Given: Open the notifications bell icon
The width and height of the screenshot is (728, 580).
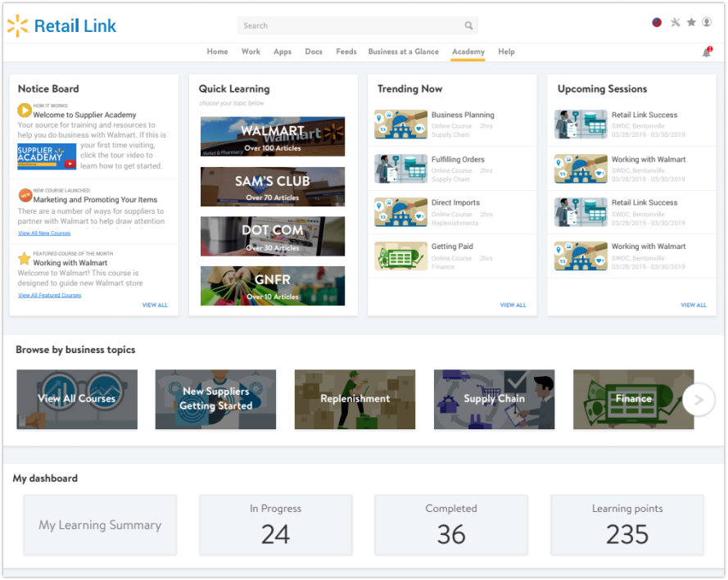Looking at the screenshot, I should click(707, 52).
